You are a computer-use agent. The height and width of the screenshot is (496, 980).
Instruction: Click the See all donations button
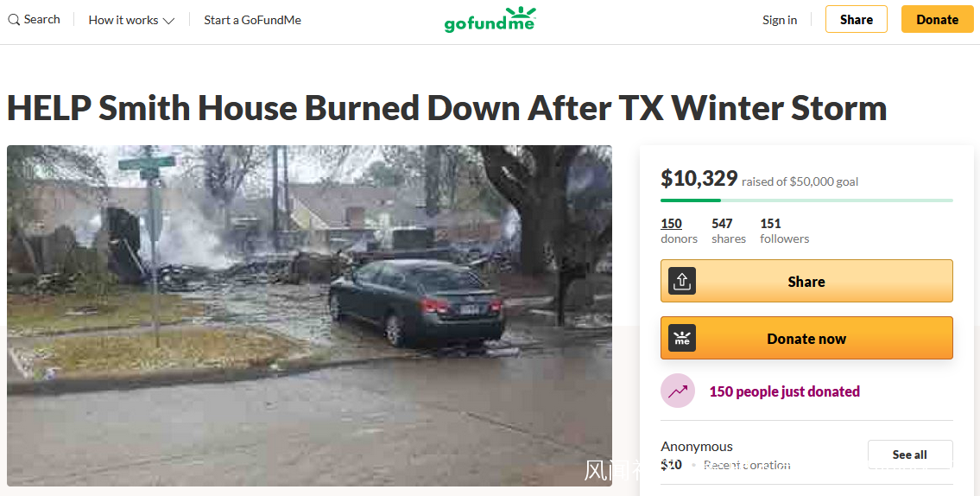909,455
